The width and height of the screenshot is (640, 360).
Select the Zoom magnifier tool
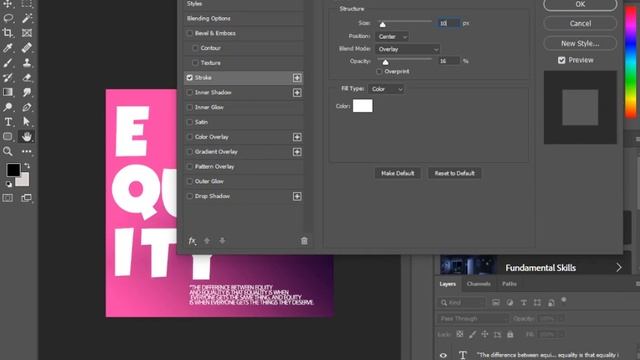(x=8, y=151)
